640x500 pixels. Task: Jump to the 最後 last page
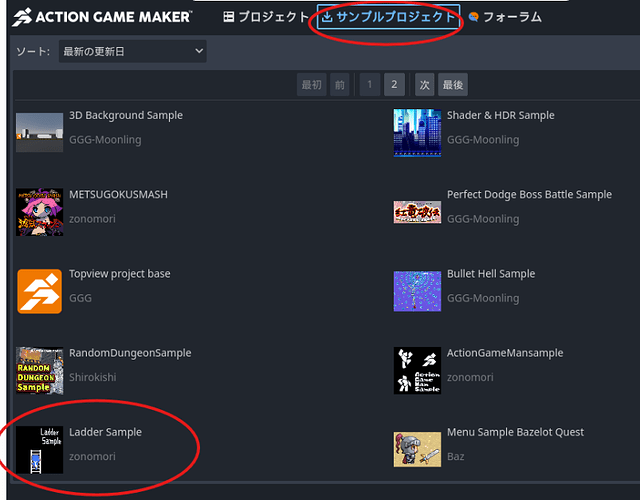pos(453,84)
